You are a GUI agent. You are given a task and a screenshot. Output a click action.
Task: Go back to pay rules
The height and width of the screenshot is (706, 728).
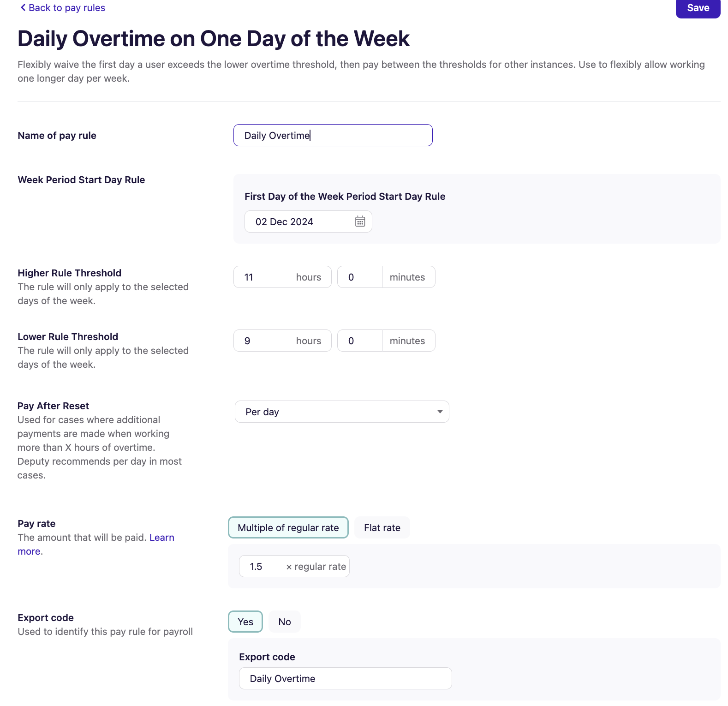click(x=66, y=8)
